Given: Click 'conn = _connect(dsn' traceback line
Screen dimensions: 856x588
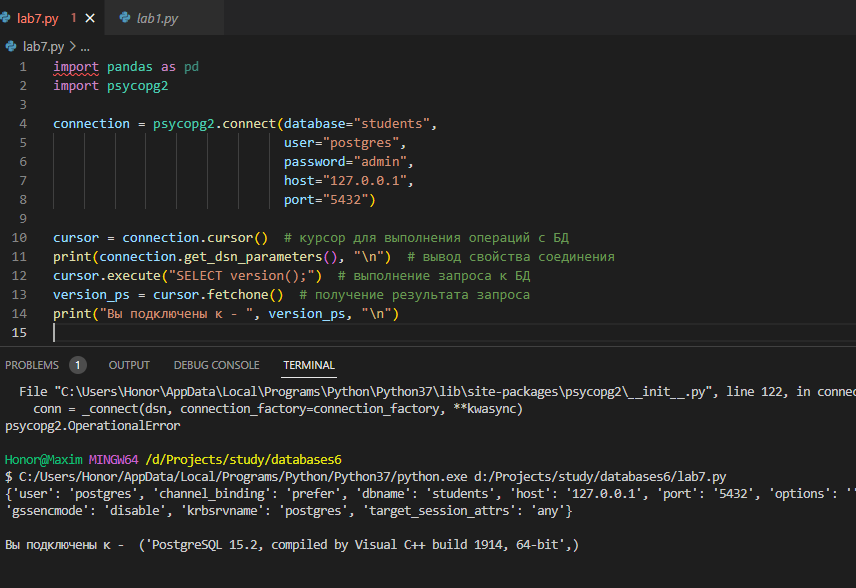Looking at the screenshot, I should pyautogui.click(x=278, y=408).
